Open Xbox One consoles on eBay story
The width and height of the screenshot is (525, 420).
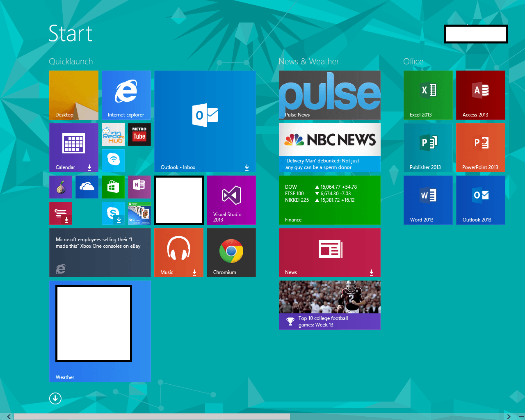(100, 253)
